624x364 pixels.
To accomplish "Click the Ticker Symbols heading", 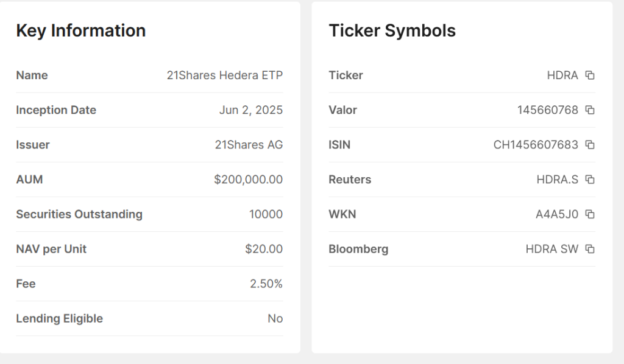I will (x=392, y=30).
